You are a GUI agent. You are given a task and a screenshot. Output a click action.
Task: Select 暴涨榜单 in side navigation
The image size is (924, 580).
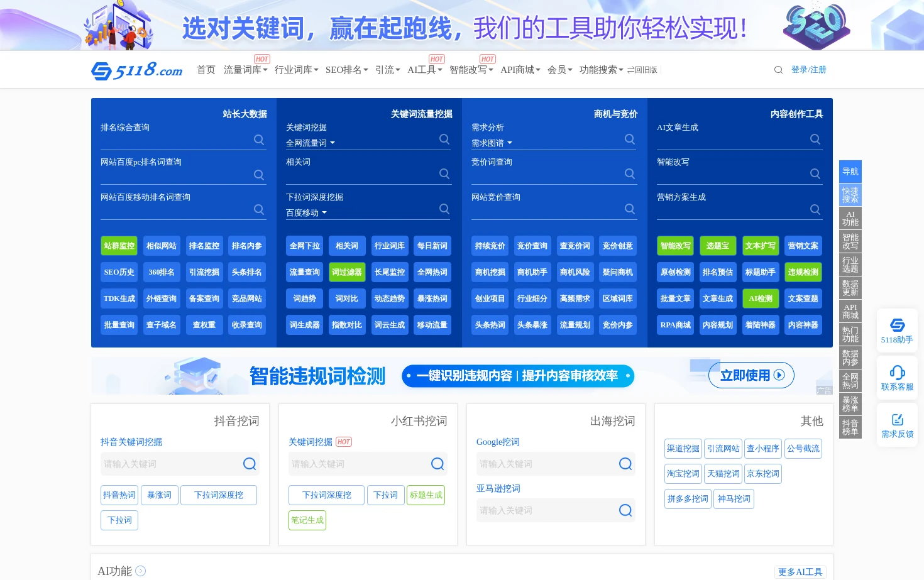click(x=850, y=404)
